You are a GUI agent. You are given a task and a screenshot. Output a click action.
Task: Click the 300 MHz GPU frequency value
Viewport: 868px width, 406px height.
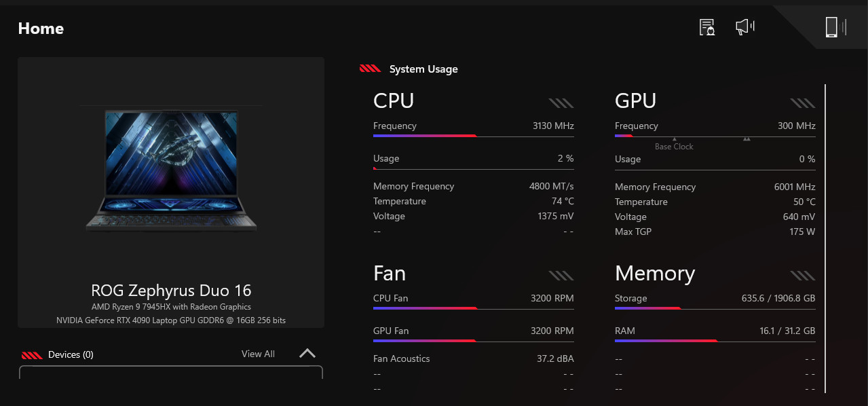(x=797, y=126)
